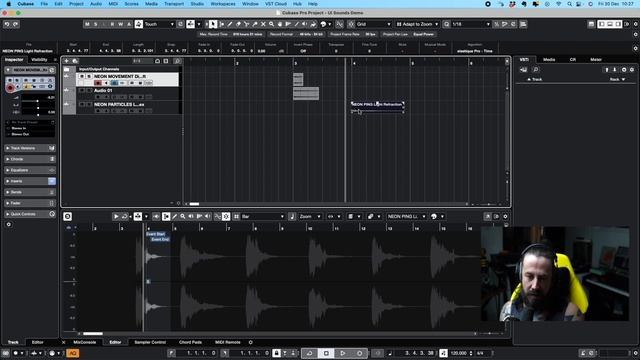This screenshot has width=640, height=360.
Task: Select the Object Selection arrow tool
Action: (x=213, y=24)
